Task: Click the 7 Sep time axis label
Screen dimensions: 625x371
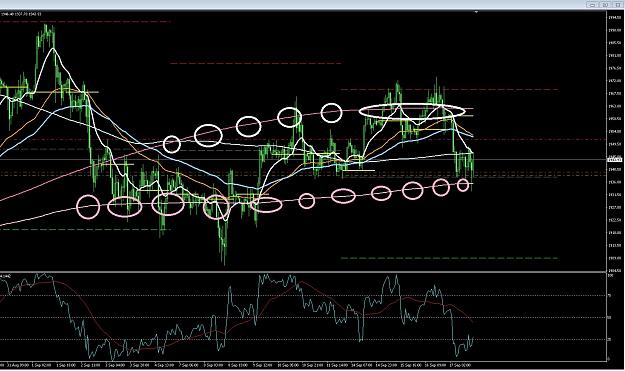Action: coord(188,365)
